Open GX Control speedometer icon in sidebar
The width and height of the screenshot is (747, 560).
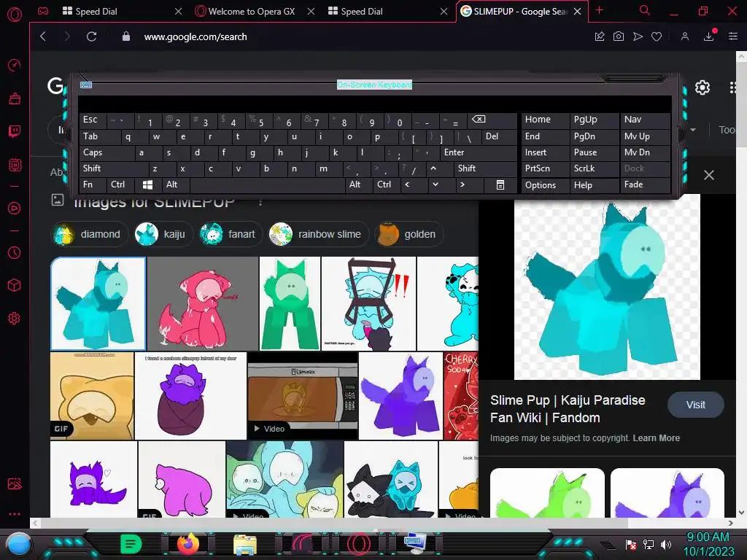(15, 65)
